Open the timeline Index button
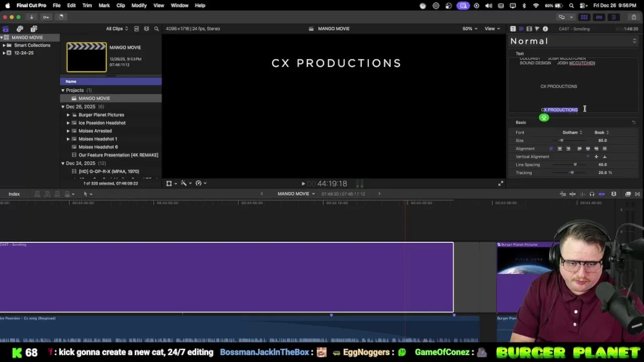 tap(14, 194)
